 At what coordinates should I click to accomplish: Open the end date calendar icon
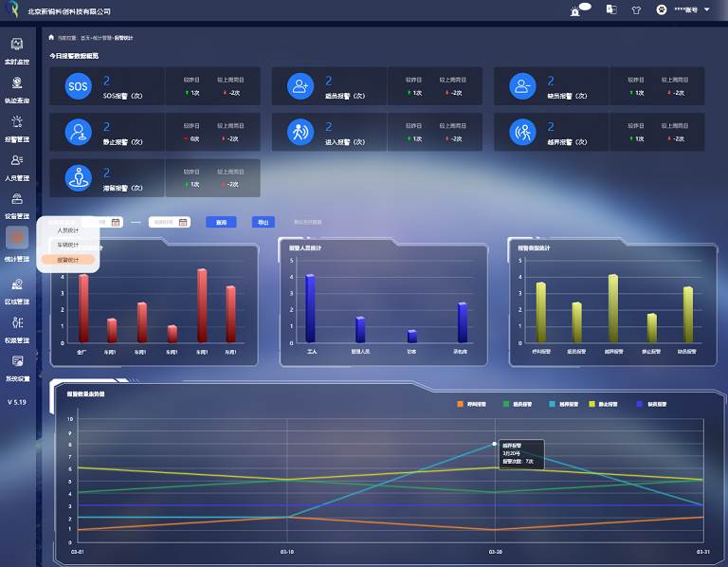click(183, 223)
